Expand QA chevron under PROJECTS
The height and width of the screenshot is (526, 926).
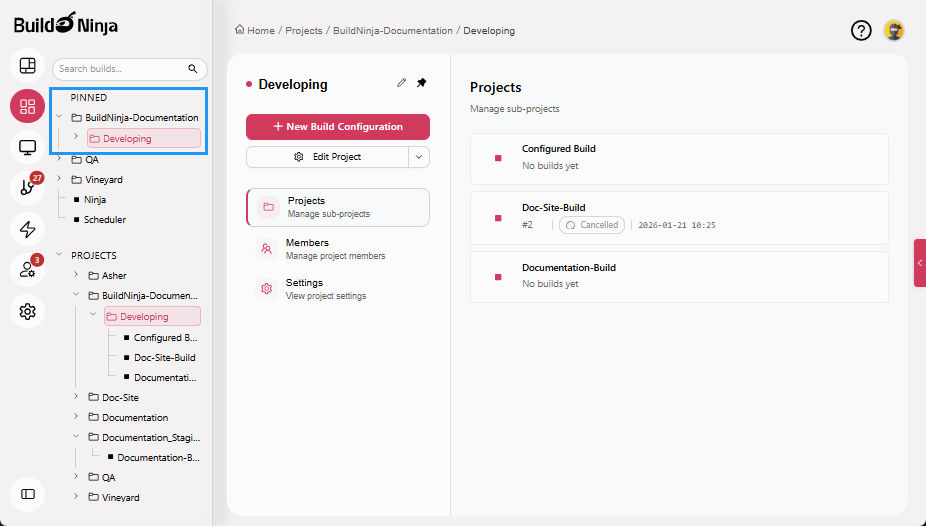[x=76, y=476]
